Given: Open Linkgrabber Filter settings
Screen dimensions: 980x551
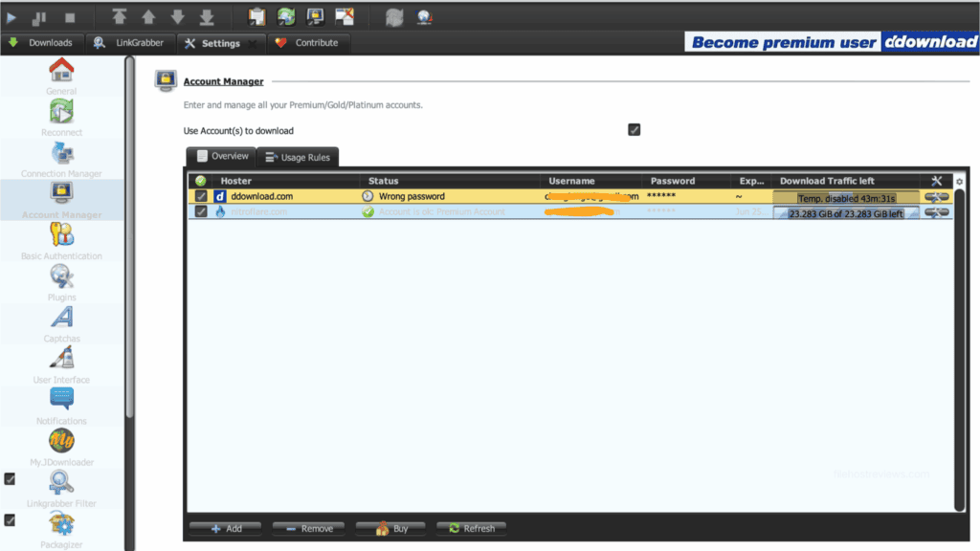Looking at the screenshot, I should (x=61, y=489).
